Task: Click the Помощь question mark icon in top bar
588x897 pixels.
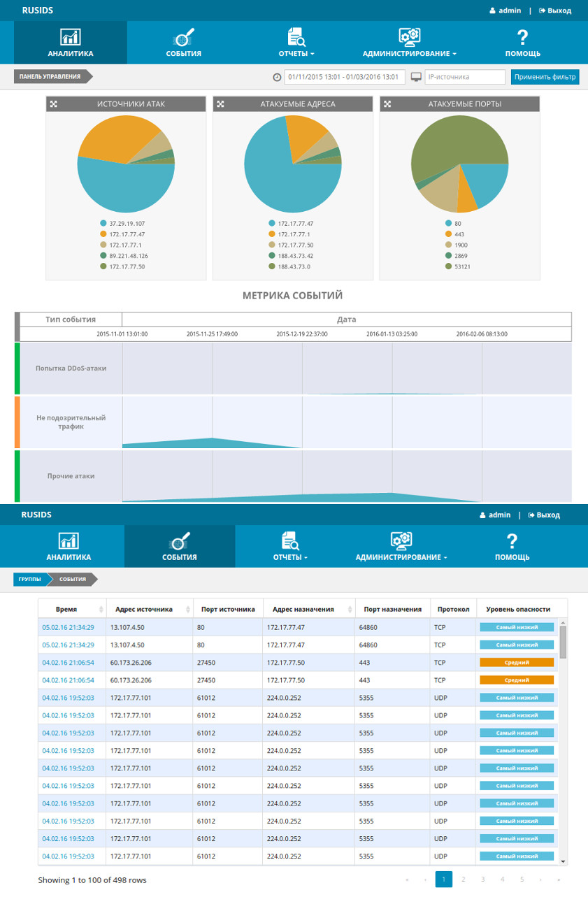Action: tap(522, 37)
